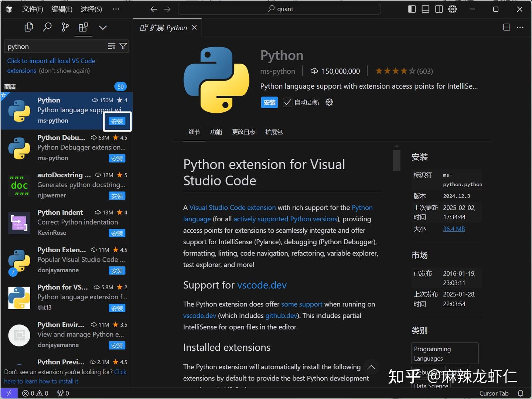Expand the hidden menu bar items

116,9
